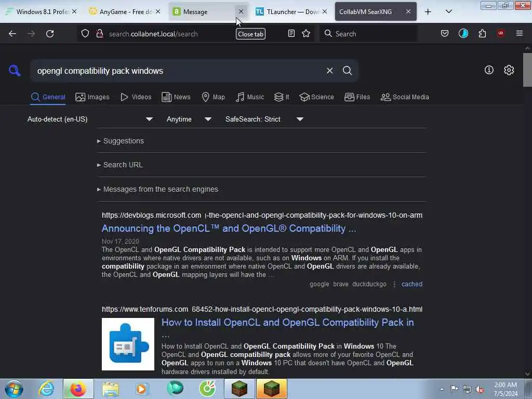Open the uBlock Origin toolbar icon
Screen dimensions: 532x399
coord(500,33)
